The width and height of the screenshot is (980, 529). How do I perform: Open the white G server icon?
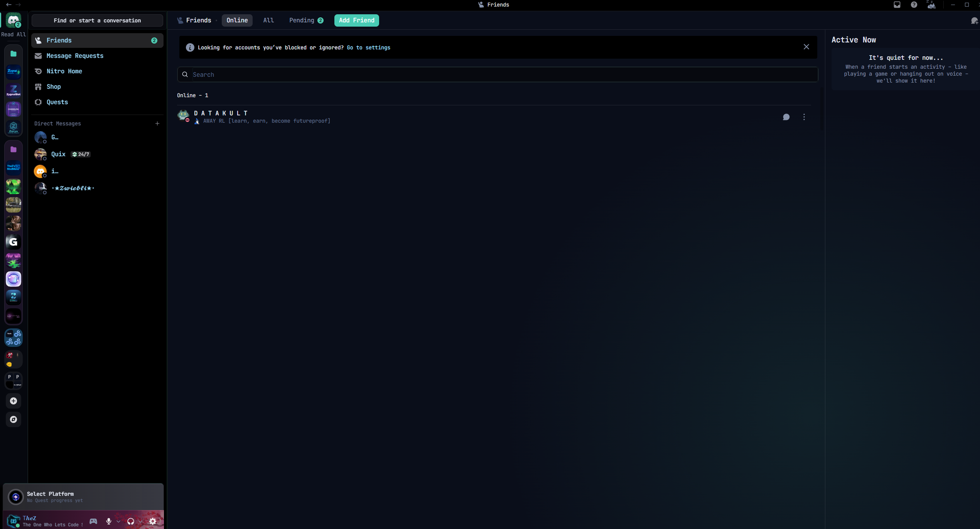point(13,242)
